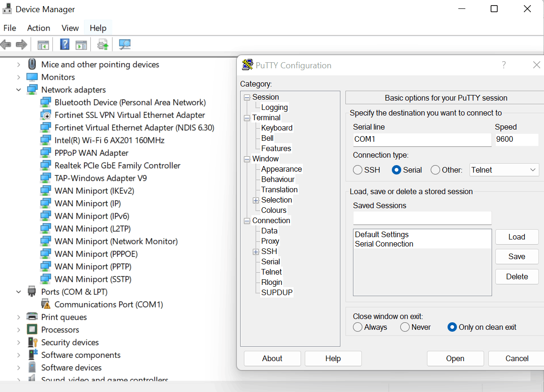Click the Mice and other pointing devices icon
Viewport: 544px width, 392px height.
point(32,64)
